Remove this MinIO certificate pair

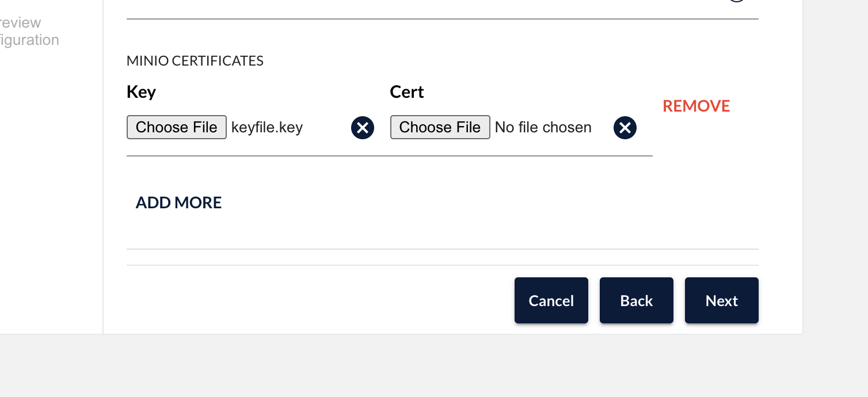coord(696,106)
